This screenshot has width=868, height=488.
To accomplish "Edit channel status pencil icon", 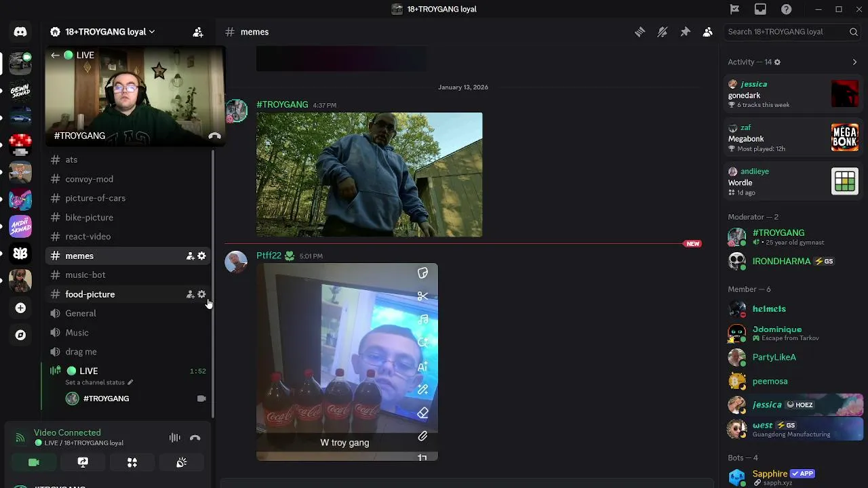I will click(x=130, y=382).
